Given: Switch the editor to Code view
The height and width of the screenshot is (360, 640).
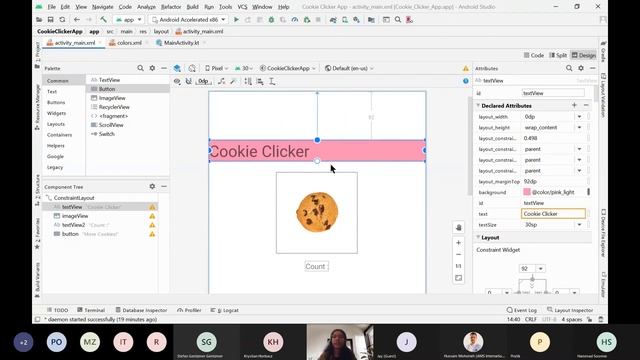Looking at the screenshot, I should click(534, 55).
